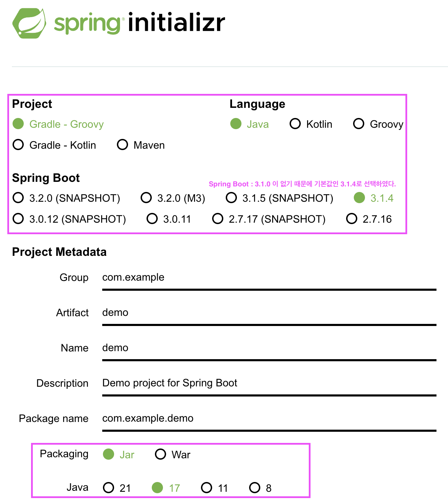The width and height of the screenshot is (448, 504).
Task: Select Spring Boot 2.7.17 (SNAPSHOT)
Action: (x=269, y=219)
